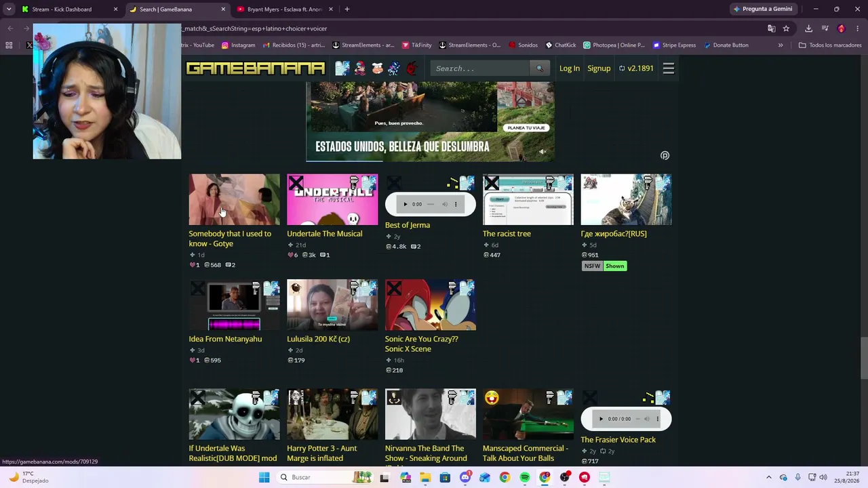This screenshot has height=488, width=868.
Task: Open Frasier Voice Pack audio options menu
Action: click(657, 419)
